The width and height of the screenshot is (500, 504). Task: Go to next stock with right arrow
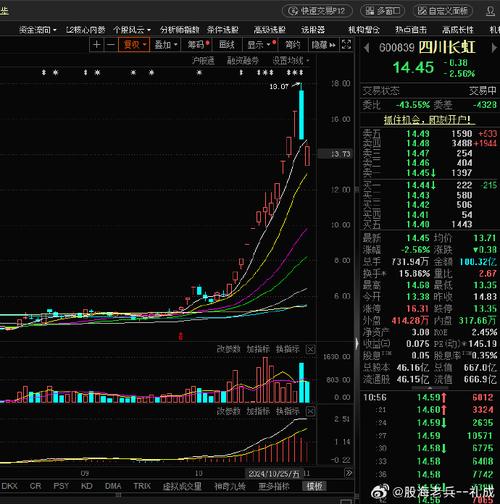click(x=494, y=48)
